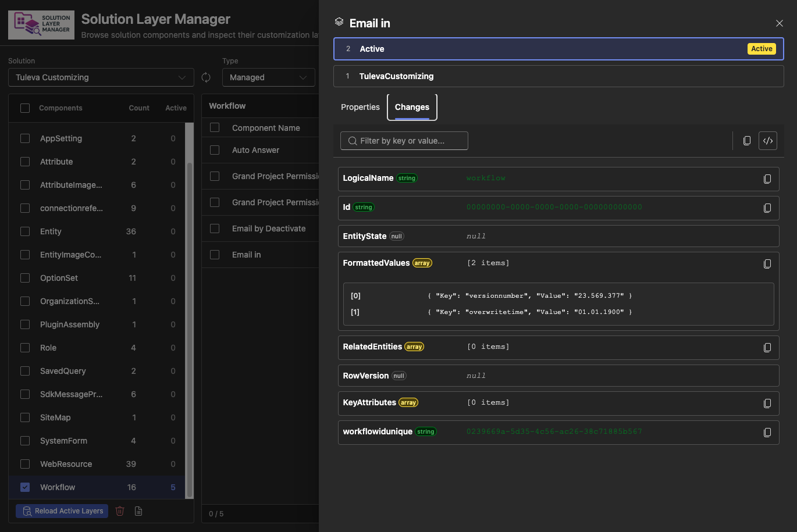Image resolution: width=797 pixels, height=532 pixels.
Task: Expand the KeyAttributes array row
Action: pos(558,403)
